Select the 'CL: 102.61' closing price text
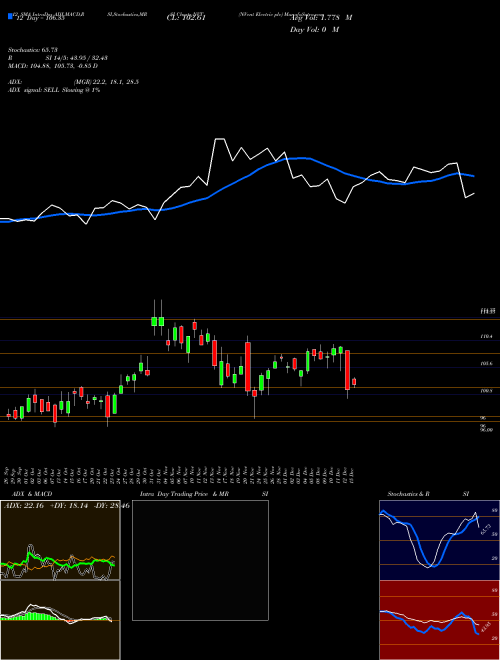 186,18
